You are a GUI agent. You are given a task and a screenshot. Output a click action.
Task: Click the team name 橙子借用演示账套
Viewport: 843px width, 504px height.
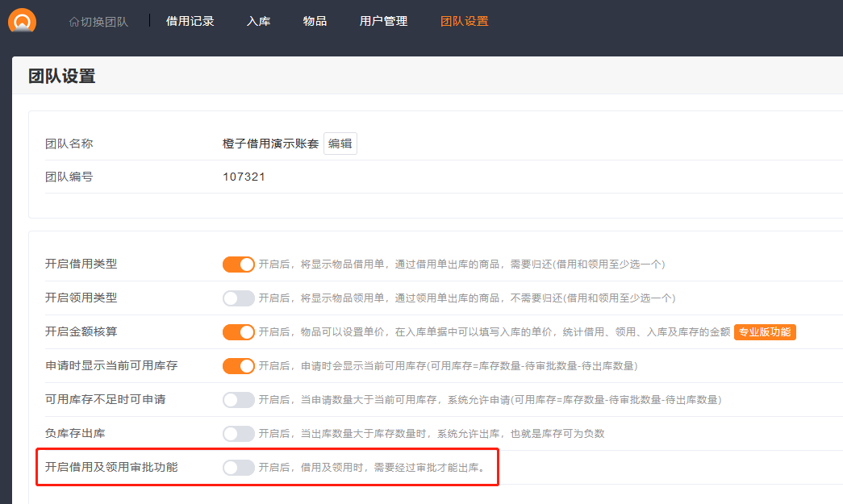point(270,144)
